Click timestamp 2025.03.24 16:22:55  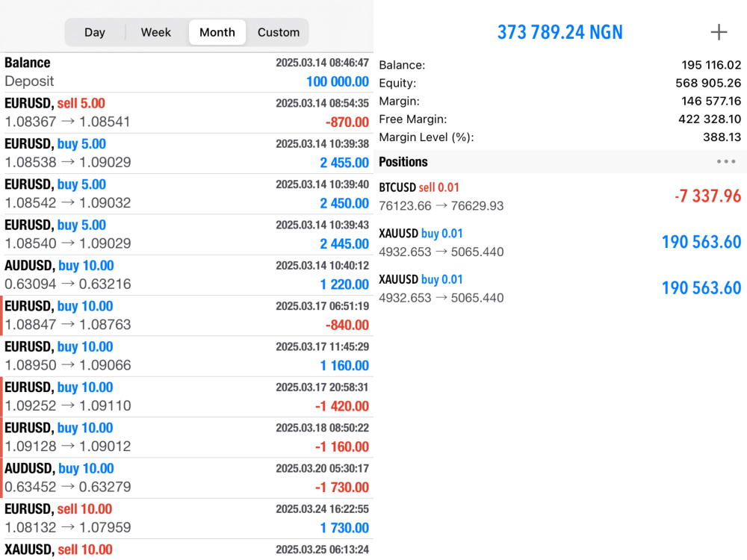click(323, 509)
